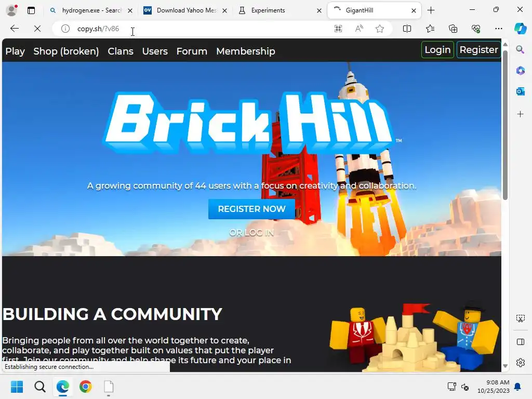This screenshot has width=532, height=399.
Task: Open network status tray icon
Action: click(x=451, y=387)
